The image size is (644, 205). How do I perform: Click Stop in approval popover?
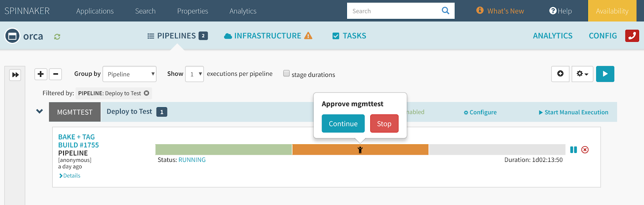pos(384,124)
